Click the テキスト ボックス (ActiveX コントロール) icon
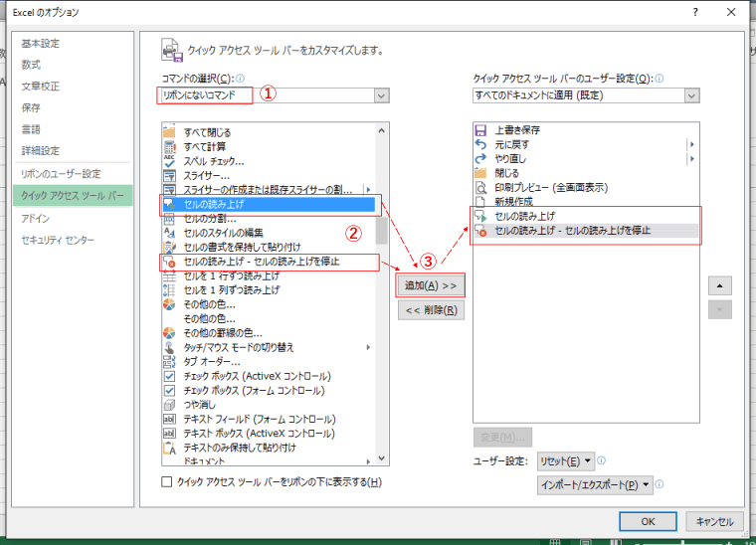Viewport: 756px width, 545px height. (169, 434)
